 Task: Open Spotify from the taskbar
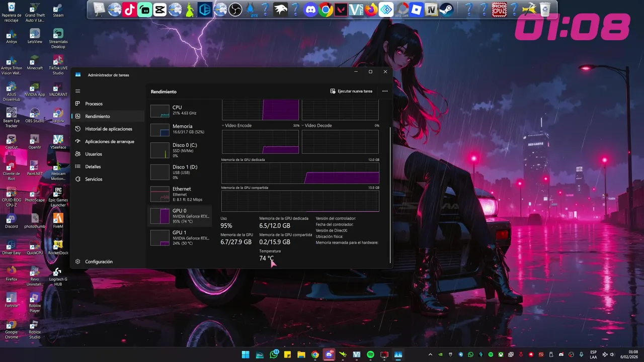tap(371, 354)
